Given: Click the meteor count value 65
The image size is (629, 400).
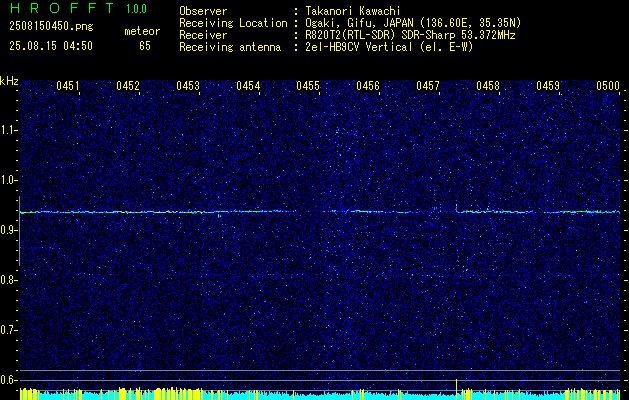Looking at the screenshot, I should (145, 46).
